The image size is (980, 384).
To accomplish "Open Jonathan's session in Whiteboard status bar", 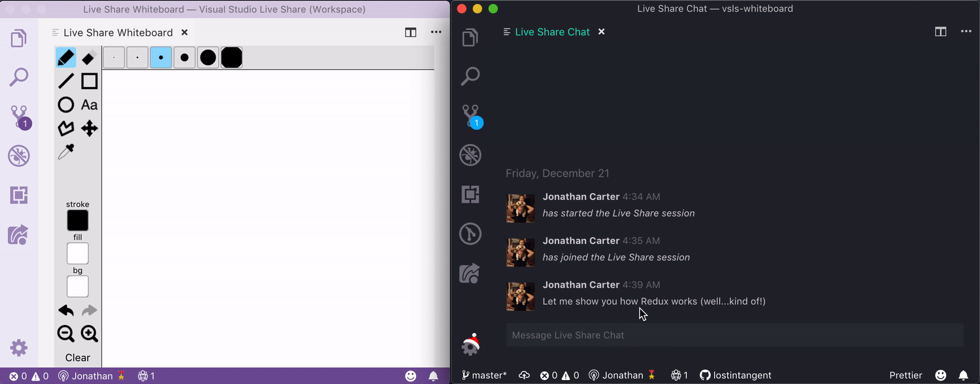I will 92,376.
